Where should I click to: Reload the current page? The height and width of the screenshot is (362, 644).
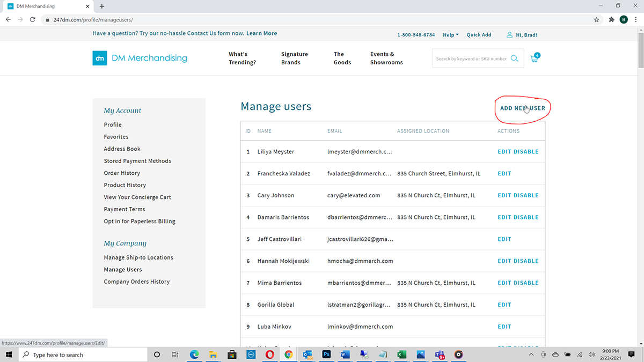click(32, 19)
